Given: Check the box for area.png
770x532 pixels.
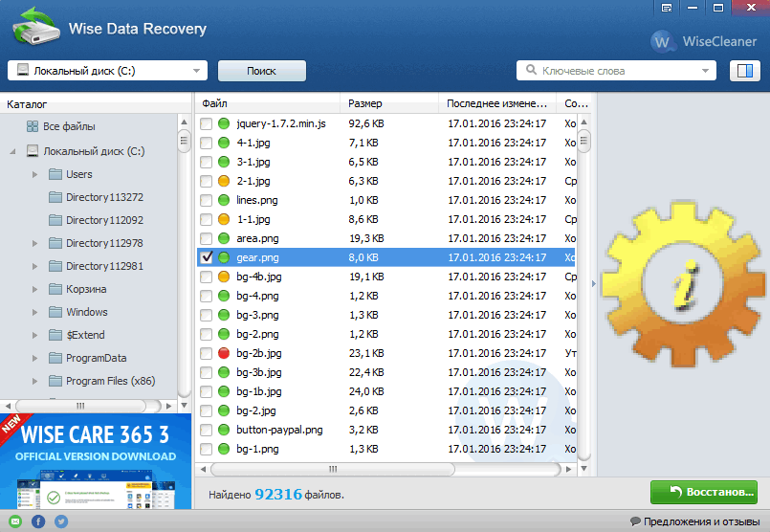Looking at the screenshot, I should click(207, 239).
